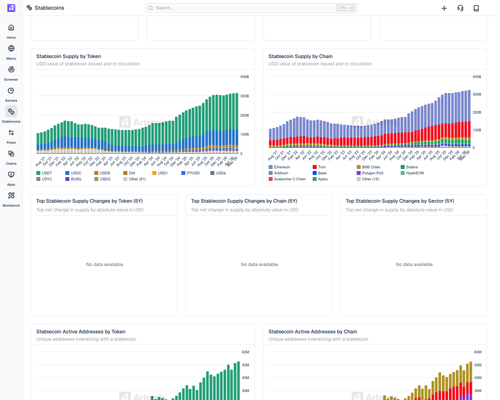Click the Stablecoins link icon in header
The image size is (500, 400).
(x=29, y=8)
